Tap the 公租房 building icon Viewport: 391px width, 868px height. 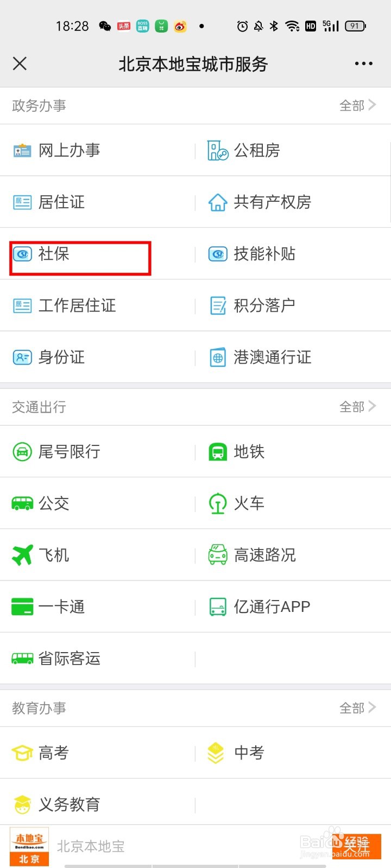(218, 150)
